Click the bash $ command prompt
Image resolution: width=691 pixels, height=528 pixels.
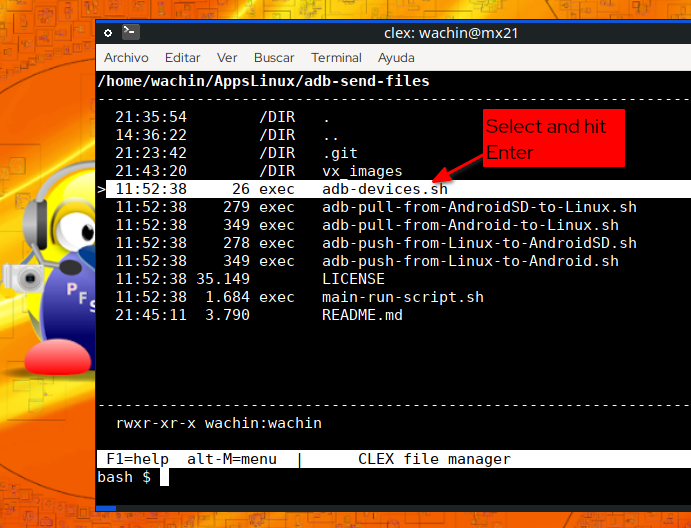124,477
